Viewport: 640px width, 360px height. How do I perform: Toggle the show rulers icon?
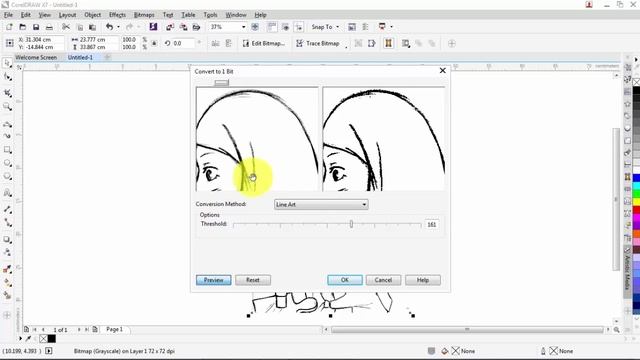272,27
